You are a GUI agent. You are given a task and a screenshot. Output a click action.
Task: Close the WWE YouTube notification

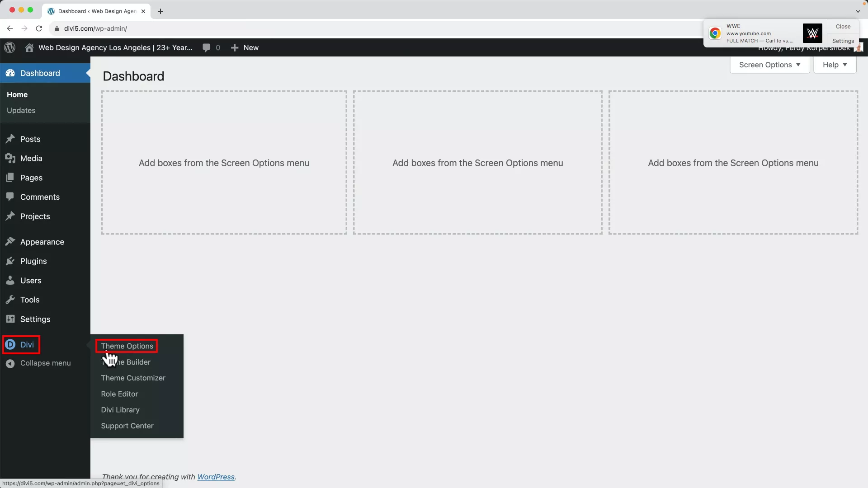pyautogui.click(x=843, y=27)
